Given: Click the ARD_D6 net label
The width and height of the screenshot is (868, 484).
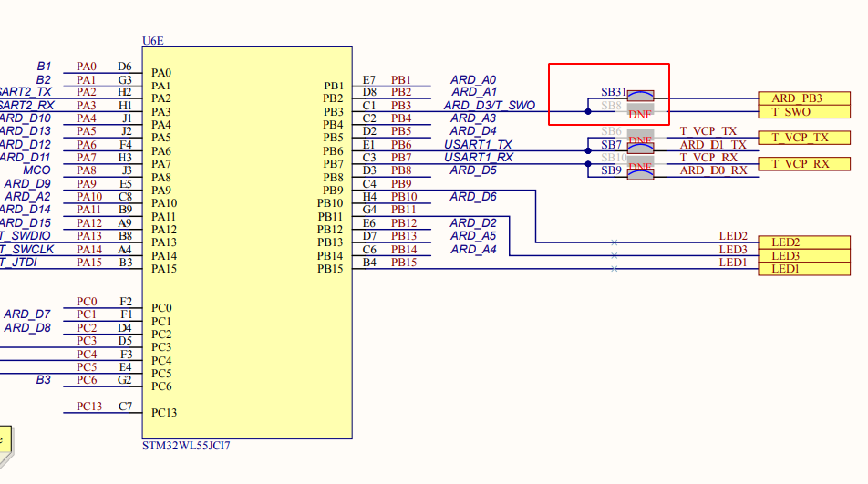Looking at the screenshot, I should click(472, 196).
